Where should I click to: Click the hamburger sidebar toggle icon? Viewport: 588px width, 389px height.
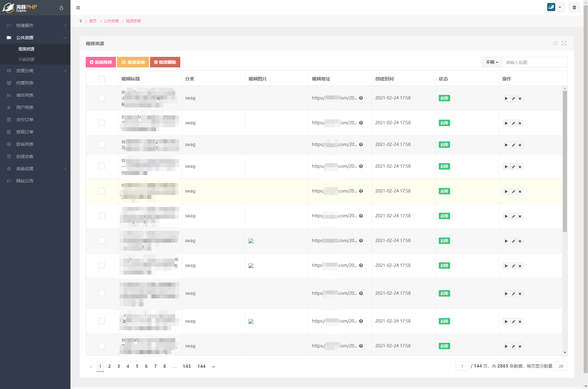(78, 8)
